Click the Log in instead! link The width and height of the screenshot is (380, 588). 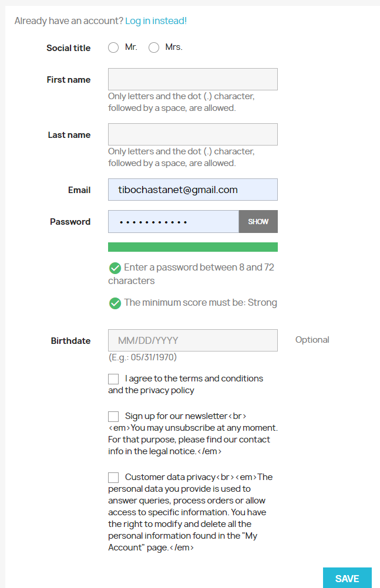[156, 21]
